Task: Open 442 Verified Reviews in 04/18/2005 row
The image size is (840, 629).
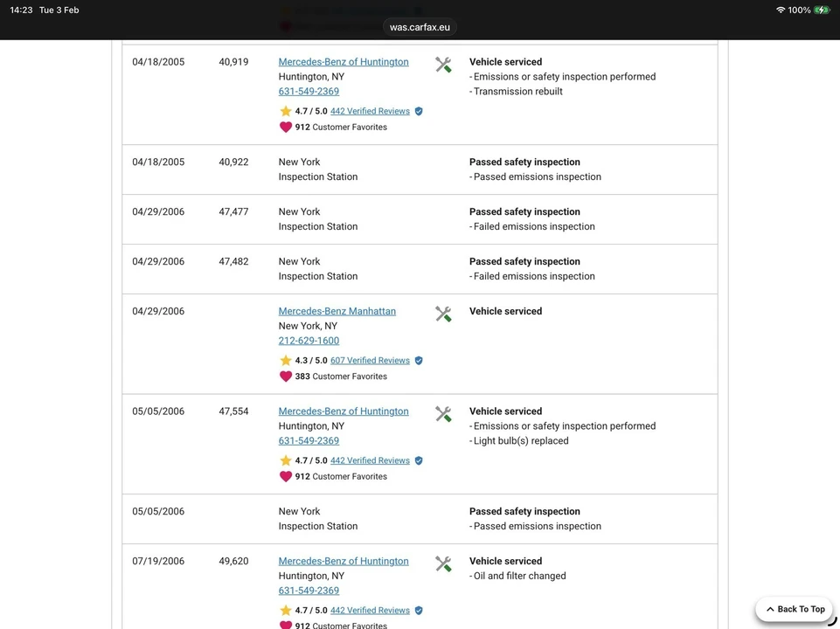Action: pyautogui.click(x=370, y=111)
